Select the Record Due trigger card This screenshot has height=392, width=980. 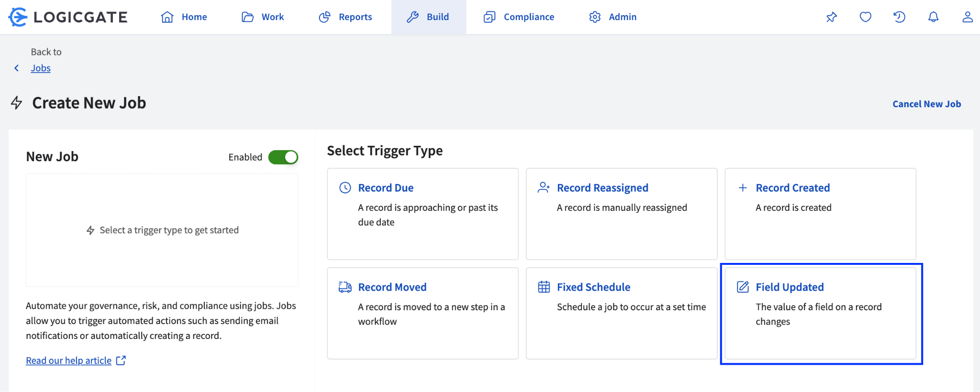[423, 214]
